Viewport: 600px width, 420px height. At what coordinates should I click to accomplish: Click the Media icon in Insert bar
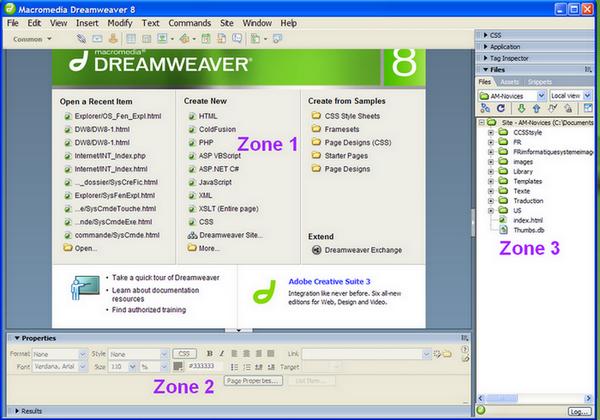(x=184, y=38)
